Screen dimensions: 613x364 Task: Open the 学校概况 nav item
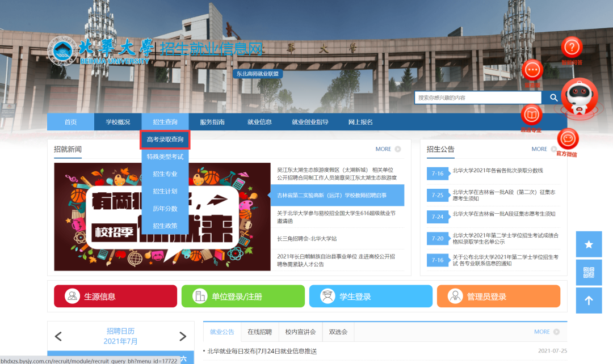point(117,122)
